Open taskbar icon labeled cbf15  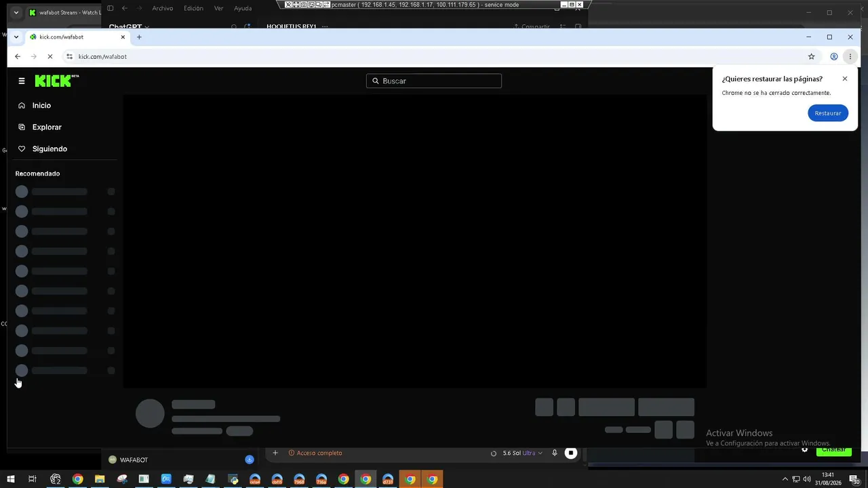click(277, 479)
